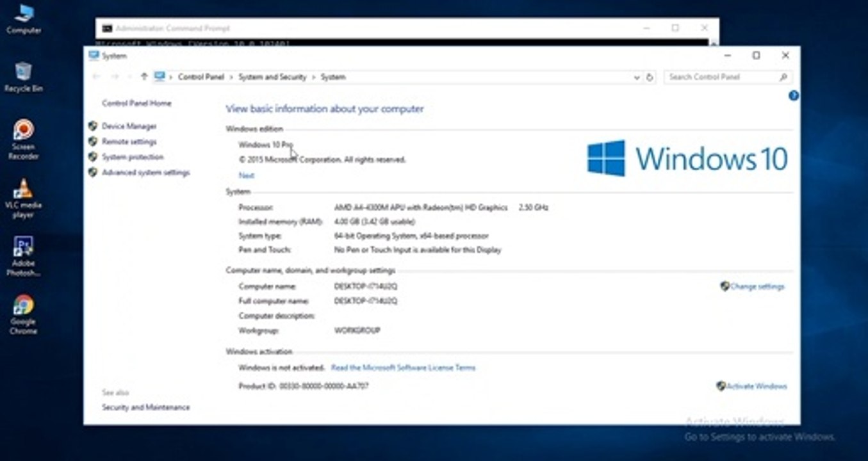Click the computer icon in address bar
Image resolution: width=868 pixels, height=461 pixels.
(x=160, y=77)
